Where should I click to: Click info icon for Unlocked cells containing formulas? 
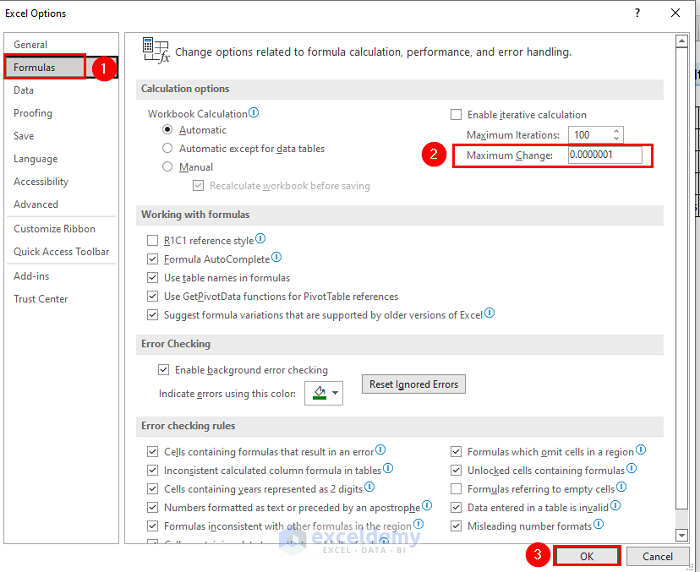[631, 468]
